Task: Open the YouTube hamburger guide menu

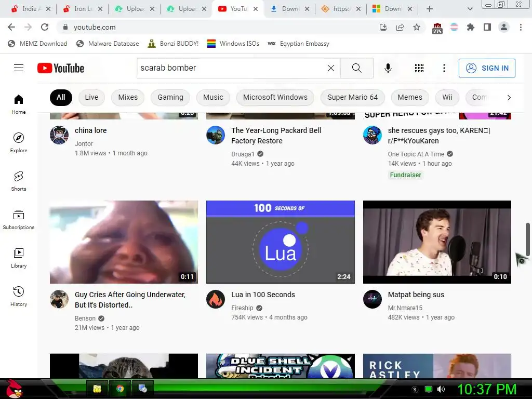Action: pos(19,68)
